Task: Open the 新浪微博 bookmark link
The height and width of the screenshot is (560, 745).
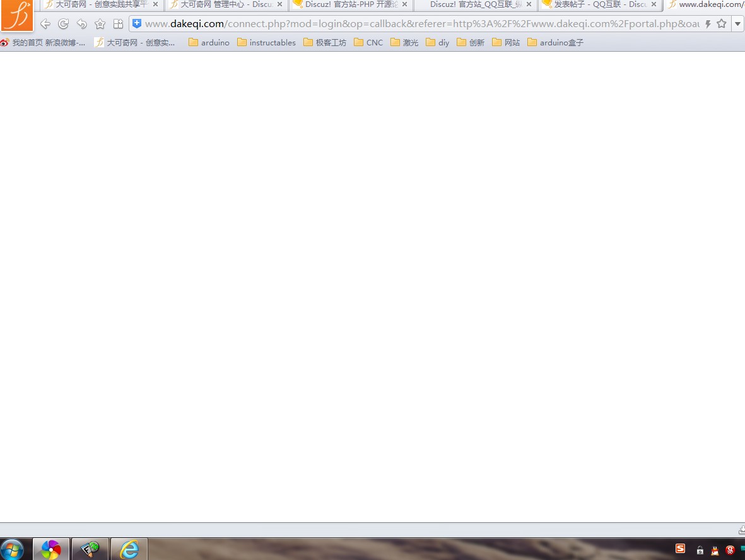Action: (x=43, y=43)
